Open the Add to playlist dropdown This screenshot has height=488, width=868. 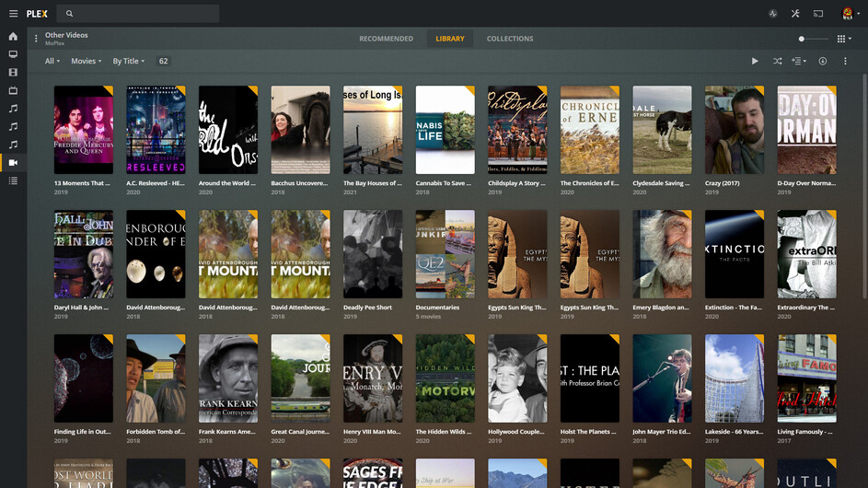pyautogui.click(x=799, y=61)
